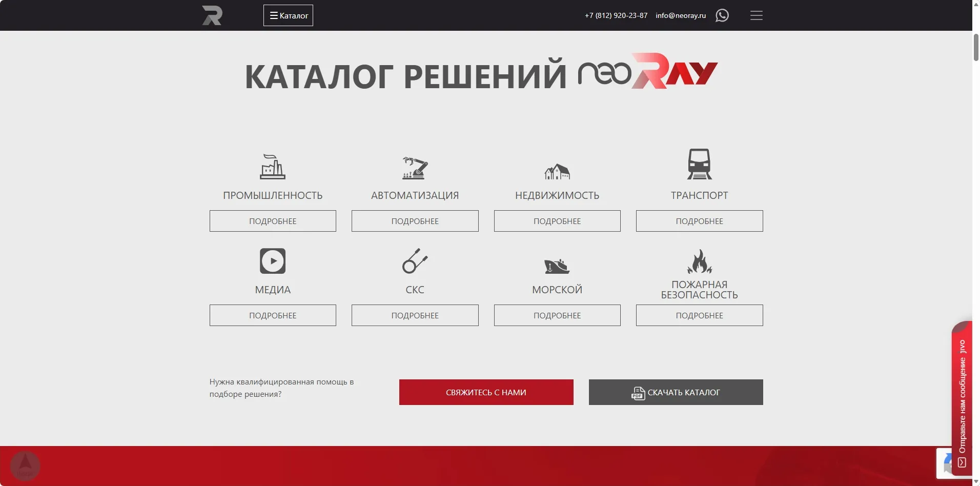
Task: Click the Промышленность category label
Action: (x=273, y=195)
